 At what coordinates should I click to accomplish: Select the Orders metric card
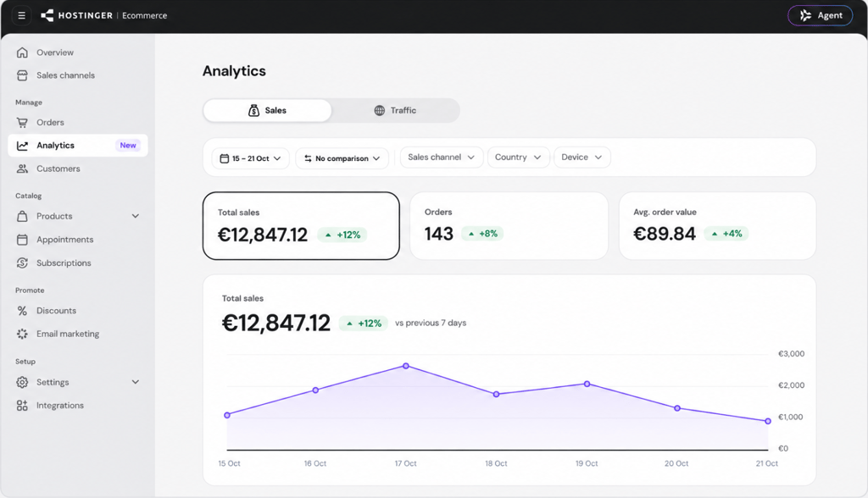(x=509, y=226)
